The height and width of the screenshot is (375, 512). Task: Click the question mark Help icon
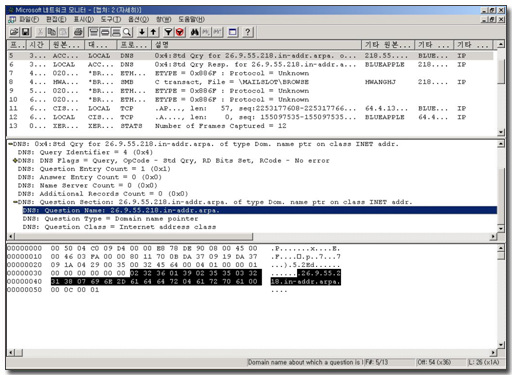247,32
